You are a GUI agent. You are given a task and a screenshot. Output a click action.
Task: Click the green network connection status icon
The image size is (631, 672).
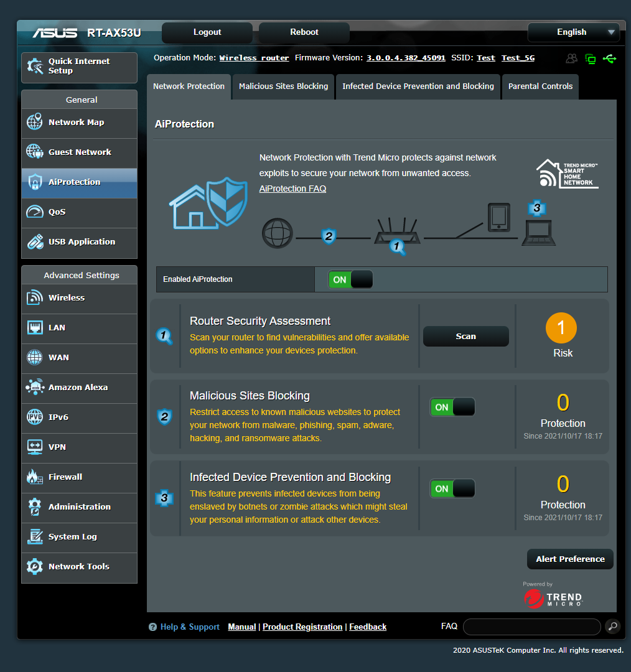click(x=591, y=58)
